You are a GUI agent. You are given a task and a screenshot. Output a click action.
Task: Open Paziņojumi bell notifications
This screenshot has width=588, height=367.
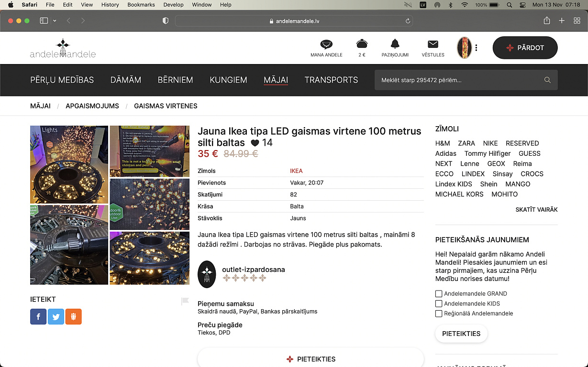(x=395, y=44)
